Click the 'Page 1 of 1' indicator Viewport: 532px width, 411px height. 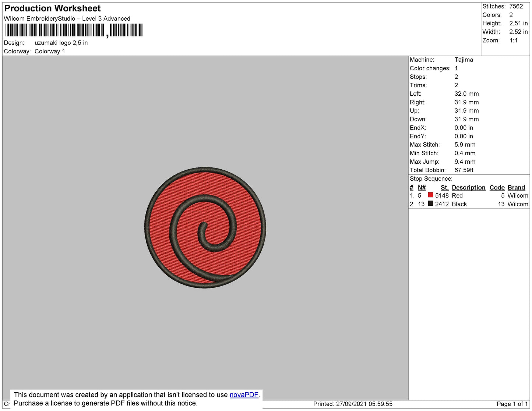(512, 404)
